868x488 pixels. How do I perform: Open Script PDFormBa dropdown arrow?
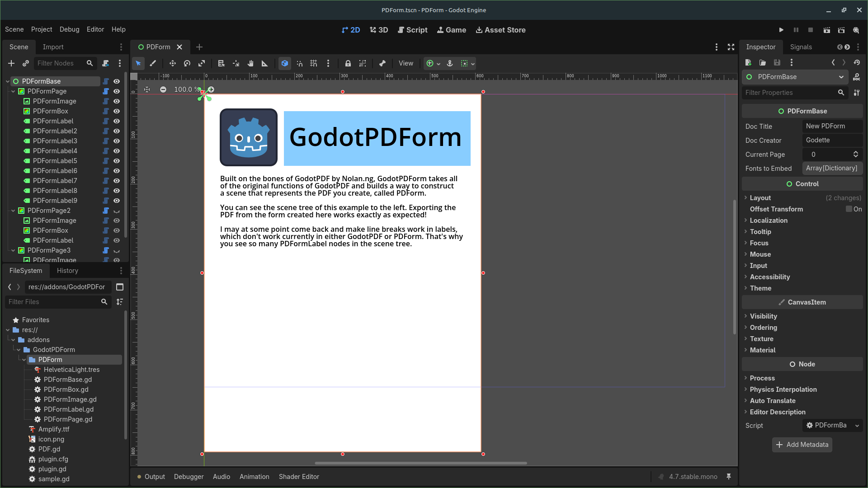[x=857, y=426]
